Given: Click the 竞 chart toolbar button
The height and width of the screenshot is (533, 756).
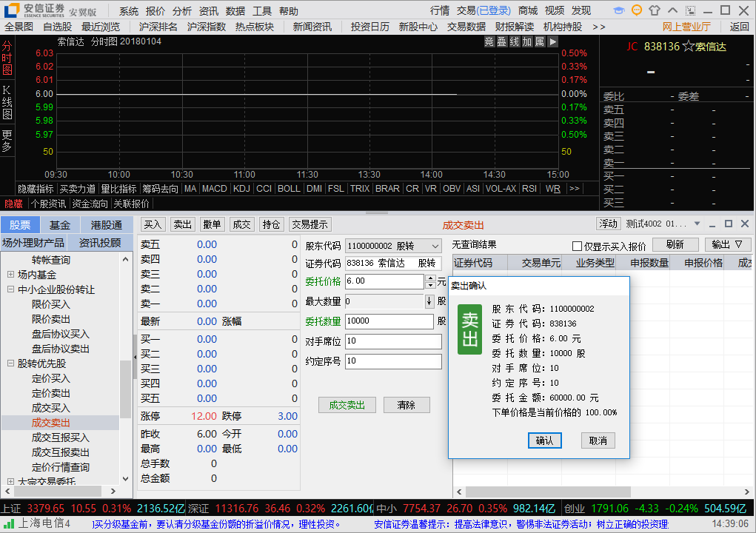Looking at the screenshot, I should pos(489,42).
